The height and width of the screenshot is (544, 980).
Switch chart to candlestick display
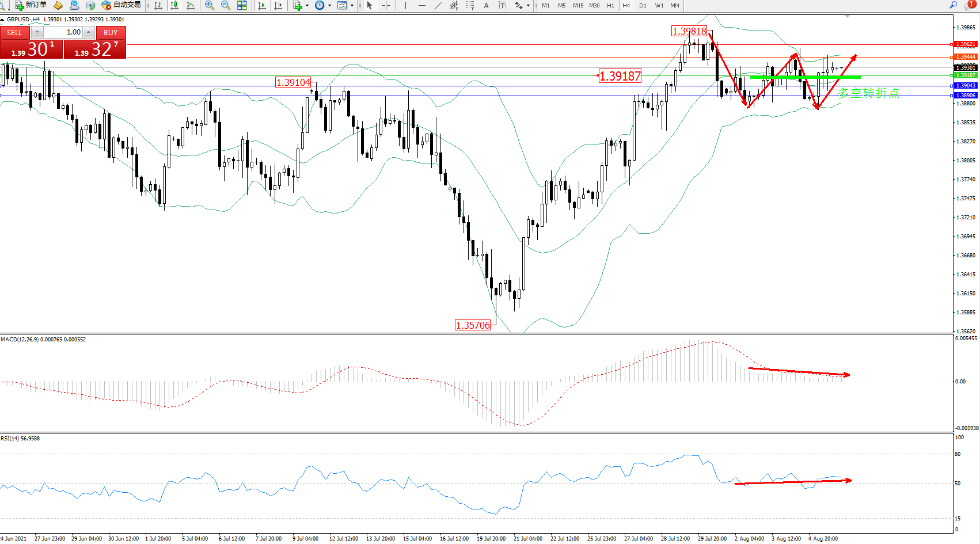tap(174, 5)
